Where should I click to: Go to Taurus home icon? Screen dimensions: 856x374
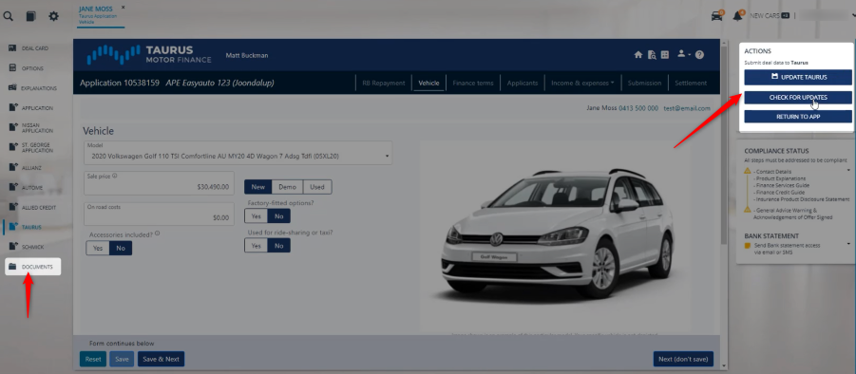point(638,55)
